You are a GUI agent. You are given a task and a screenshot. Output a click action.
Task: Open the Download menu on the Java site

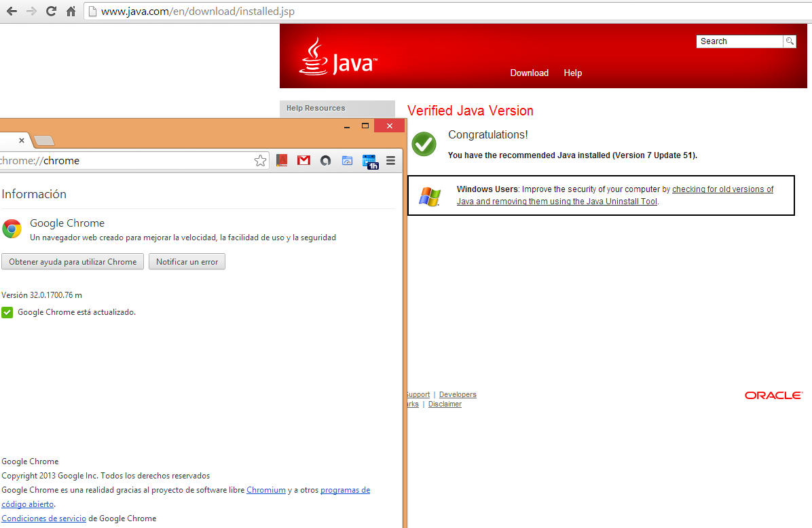pyautogui.click(x=530, y=73)
